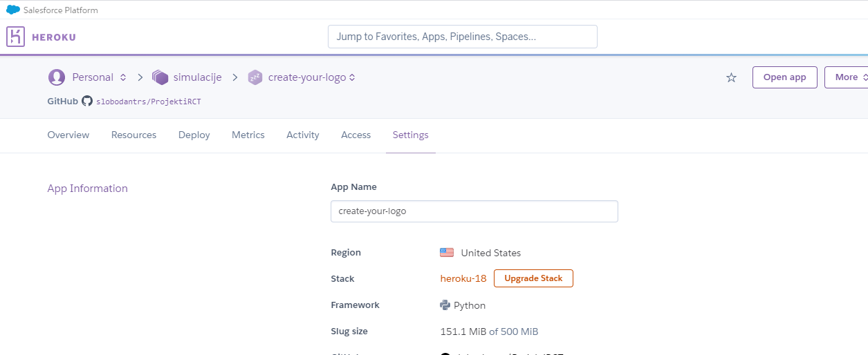
Task: Expand the Personal account switcher
Action: point(123,77)
